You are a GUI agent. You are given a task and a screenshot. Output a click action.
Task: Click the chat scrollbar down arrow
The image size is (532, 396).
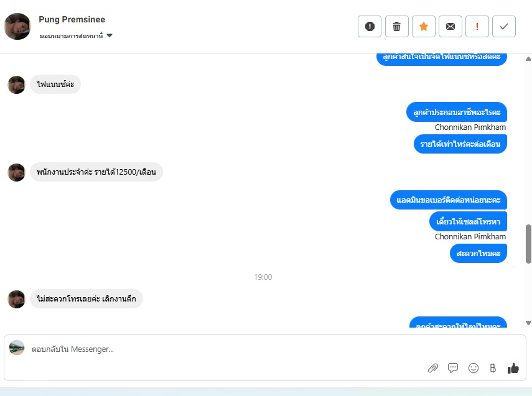point(528,323)
